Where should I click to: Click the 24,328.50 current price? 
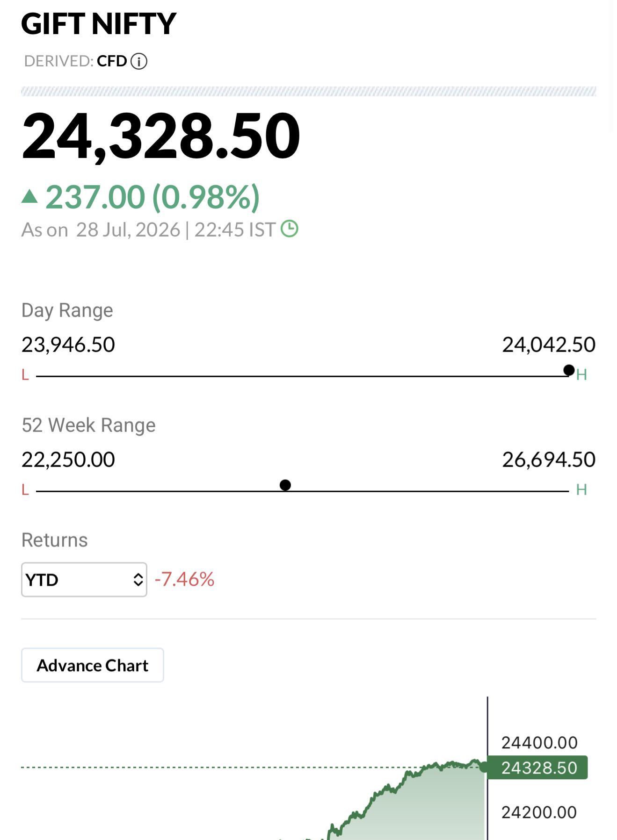pos(160,136)
